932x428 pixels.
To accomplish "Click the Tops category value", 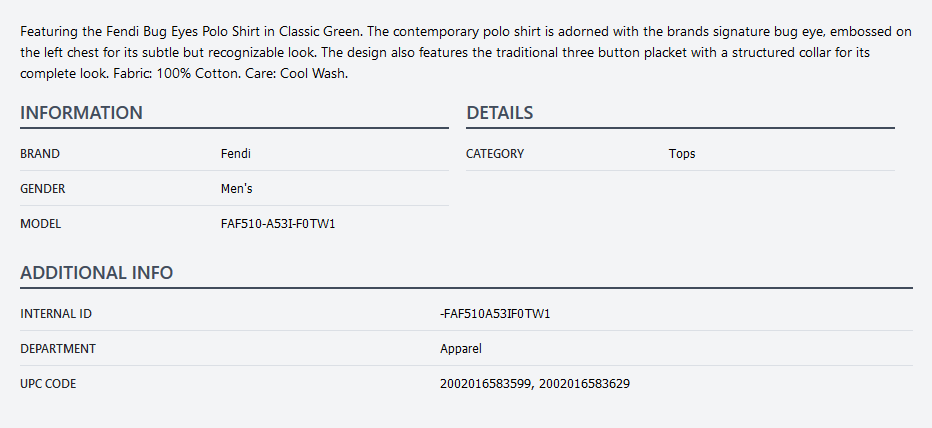I will tap(682, 154).
